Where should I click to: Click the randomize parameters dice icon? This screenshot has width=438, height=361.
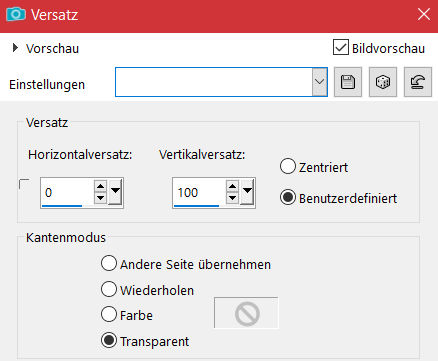(x=383, y=82)
